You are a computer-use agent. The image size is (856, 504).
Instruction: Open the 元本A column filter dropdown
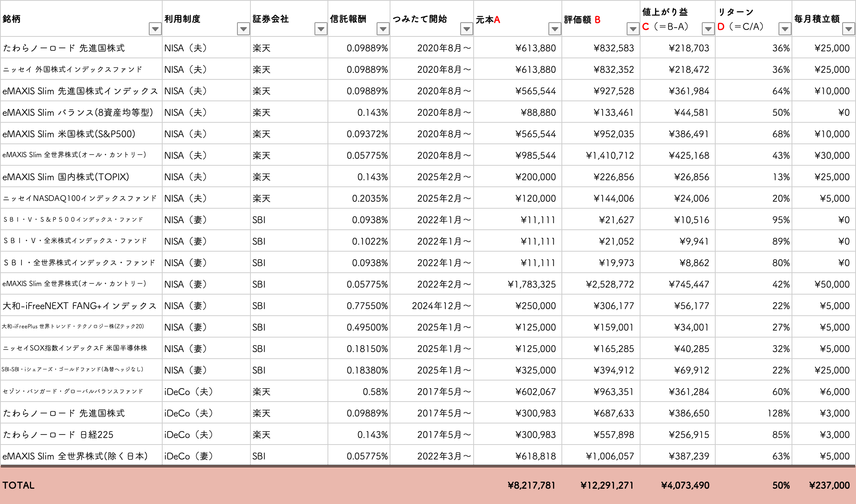555,29
